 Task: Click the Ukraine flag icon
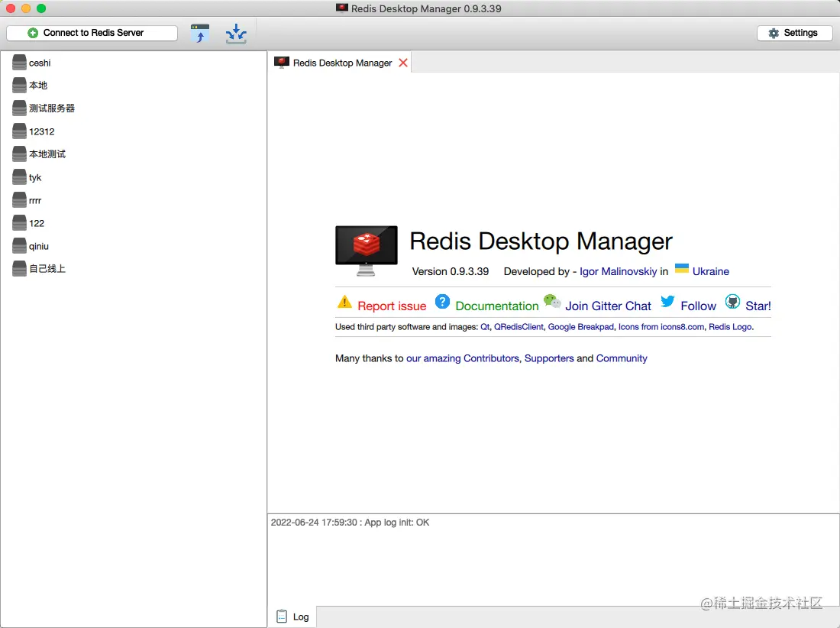pyautogui.click(x=681, y=268)
